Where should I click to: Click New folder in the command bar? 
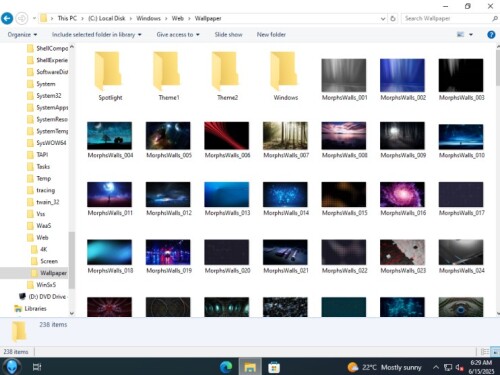coord(271,34)
